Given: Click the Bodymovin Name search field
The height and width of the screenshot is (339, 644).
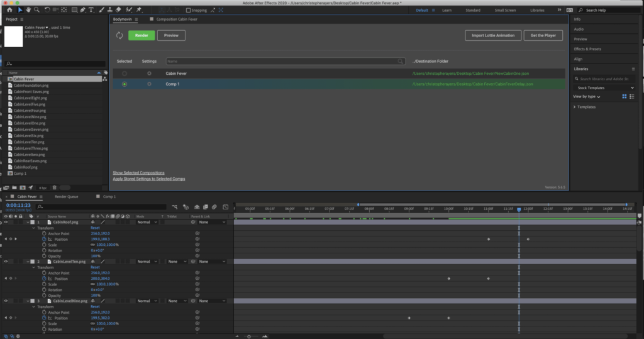Looking at the screenshot, I should tap(286, 61).
